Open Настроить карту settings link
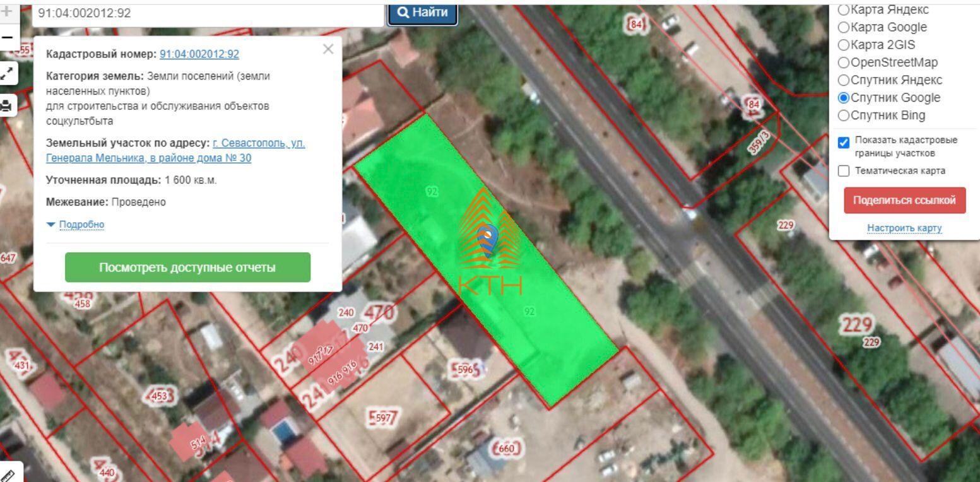This screenshot has width=980, height=482. coord(904,228)
